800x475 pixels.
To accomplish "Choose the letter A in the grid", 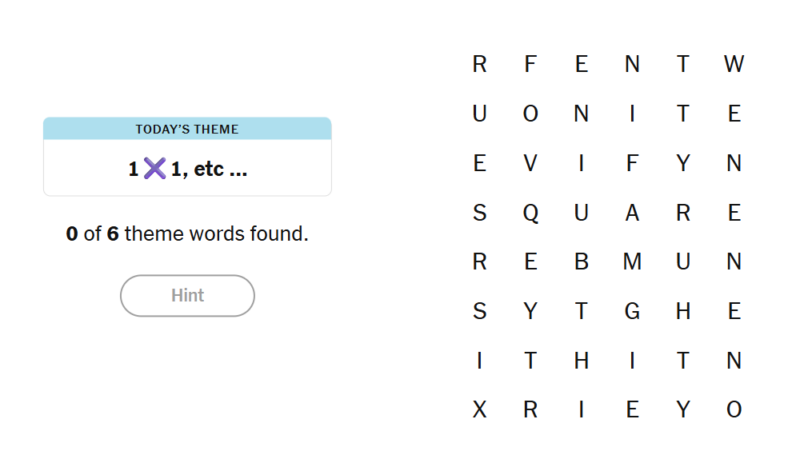I will tap(632, 212).
